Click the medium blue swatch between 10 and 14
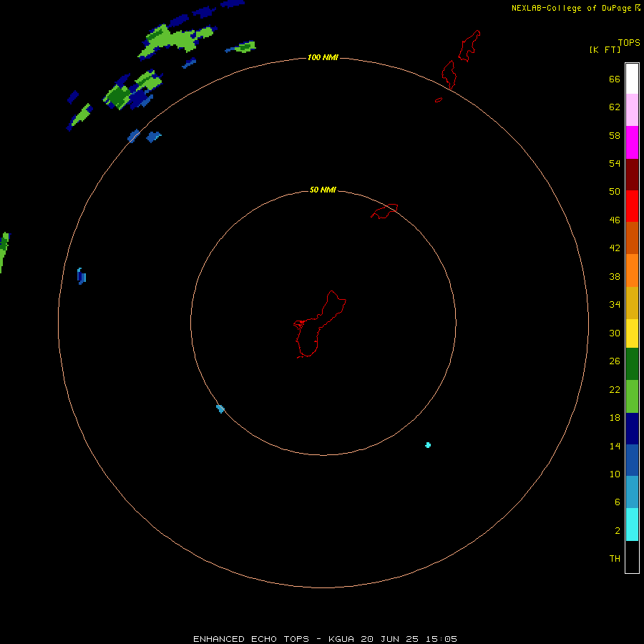 click(x=632, y=460)
